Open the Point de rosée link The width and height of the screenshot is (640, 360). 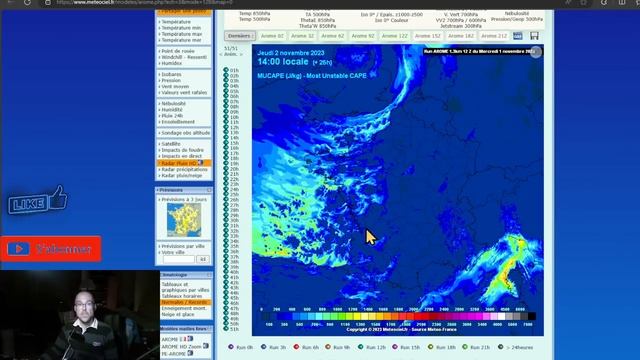[178, 51]
